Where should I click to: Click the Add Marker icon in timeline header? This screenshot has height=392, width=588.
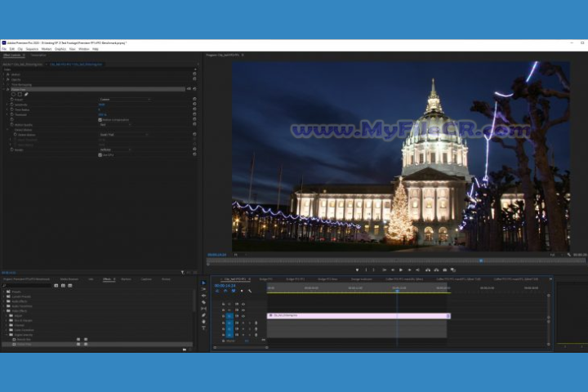242,291
